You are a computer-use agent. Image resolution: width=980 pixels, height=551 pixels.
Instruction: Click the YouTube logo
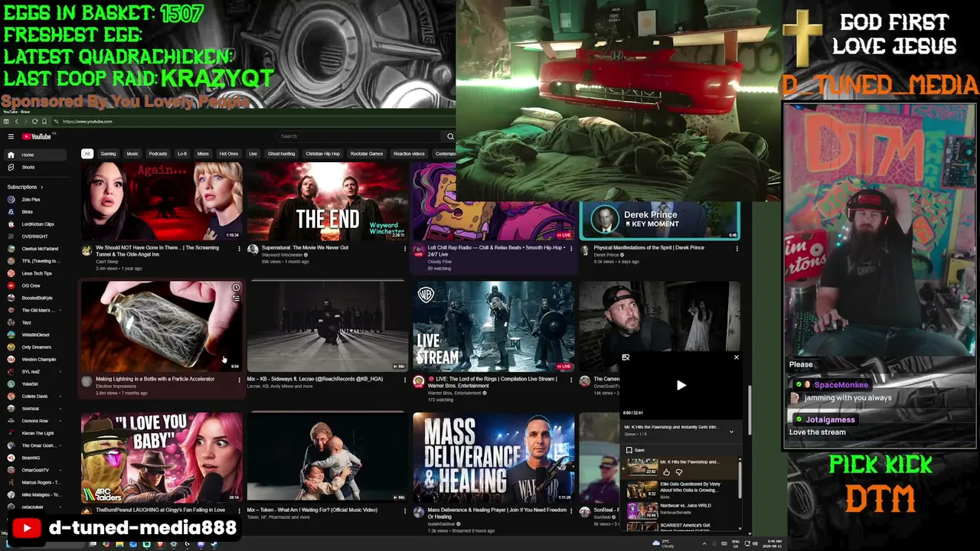[36, 136]
